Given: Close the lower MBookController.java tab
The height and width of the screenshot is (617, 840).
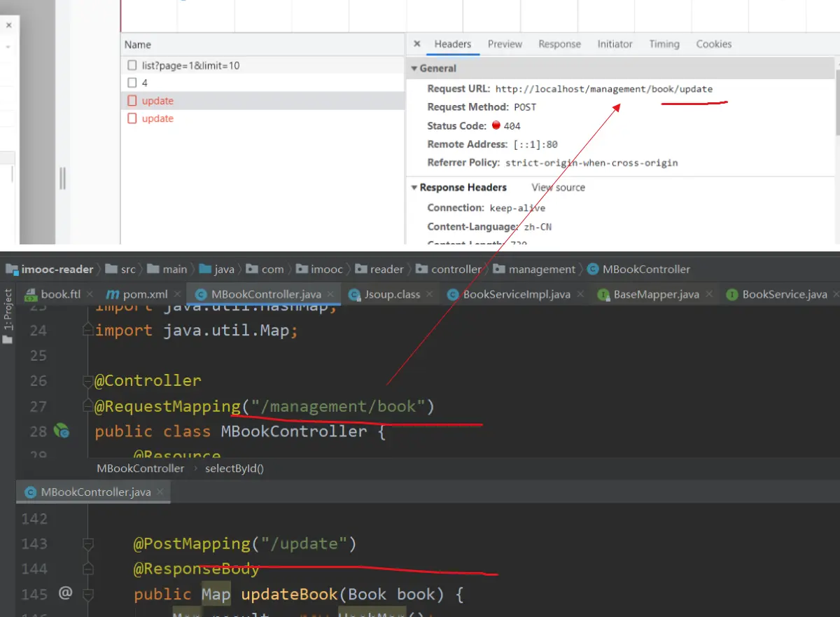Looking at the screenshot, I should (160, 492).
